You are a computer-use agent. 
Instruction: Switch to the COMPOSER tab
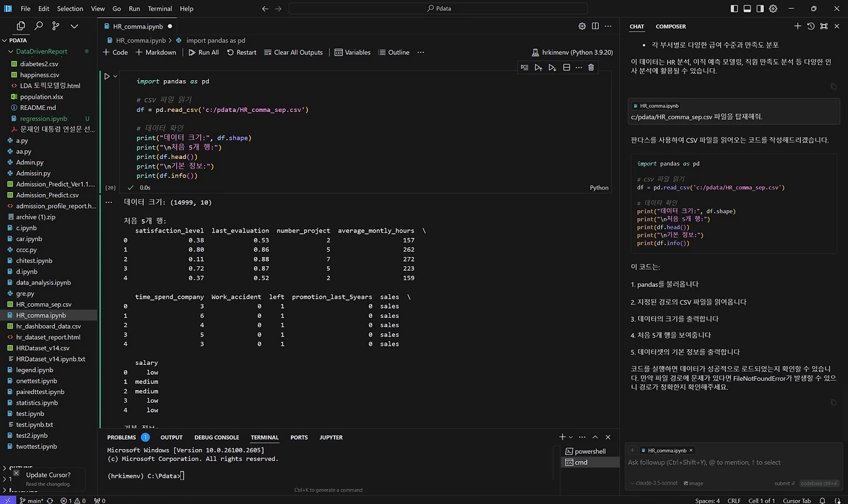point(670,26)
